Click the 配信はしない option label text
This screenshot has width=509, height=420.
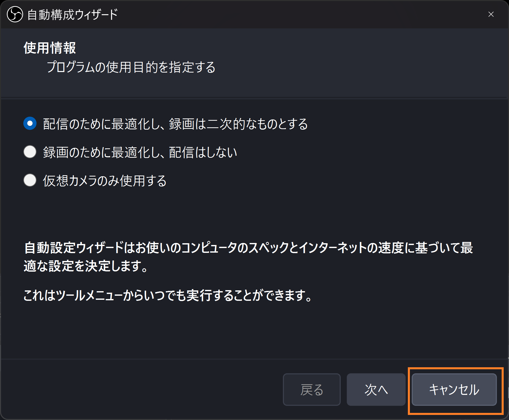point(203,152)
